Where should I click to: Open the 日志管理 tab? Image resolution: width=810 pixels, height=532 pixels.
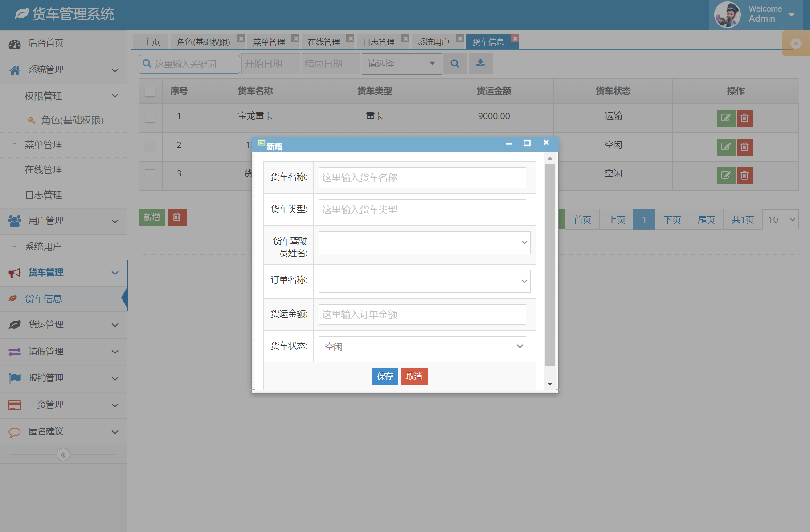(x=378, y=41)
